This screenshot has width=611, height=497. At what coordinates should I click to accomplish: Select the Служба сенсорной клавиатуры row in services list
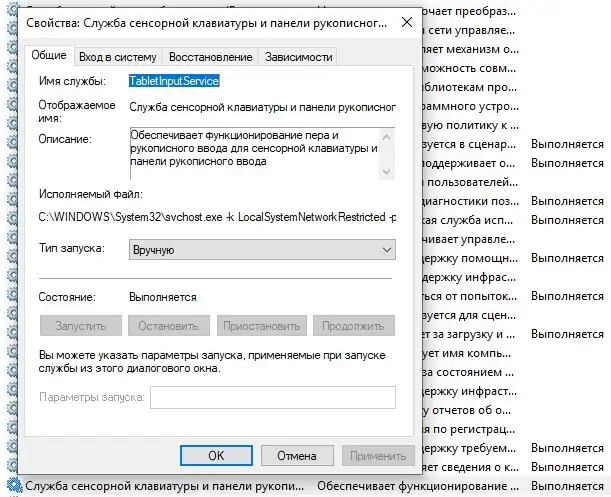coord(306,486)
